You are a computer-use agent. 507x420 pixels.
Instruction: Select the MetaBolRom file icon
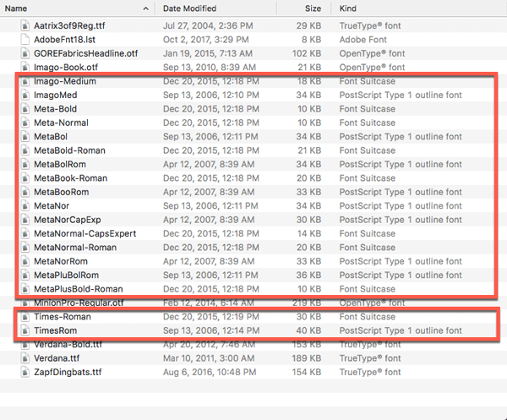25,164
